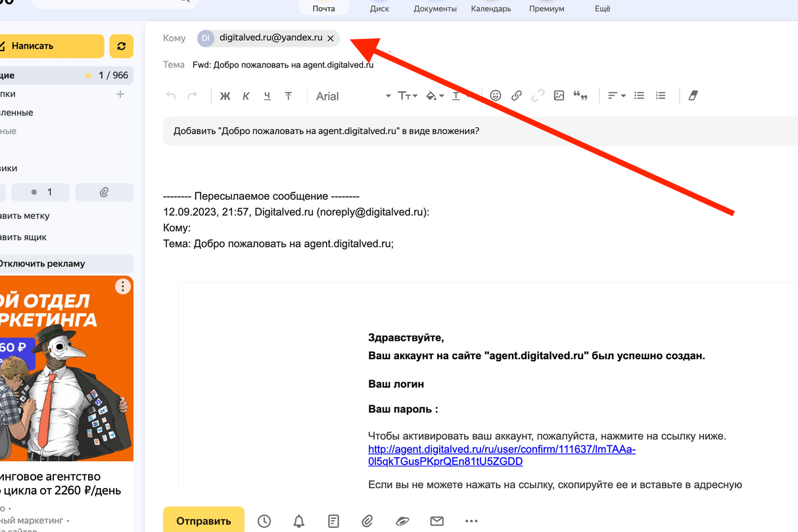The width and height of the screenshot is (798, 532).
Task: Open the three-dot menu on the ad banner
Action: click(x=123, y=286)
